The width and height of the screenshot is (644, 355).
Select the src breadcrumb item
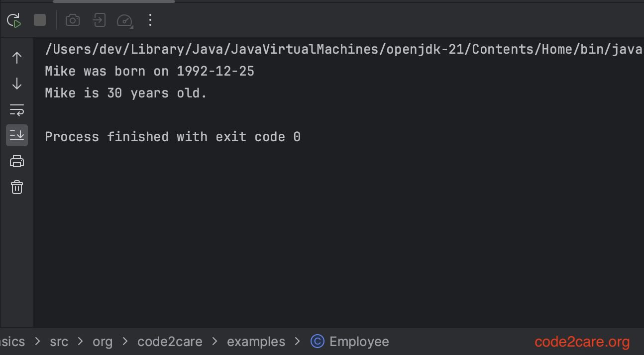pos(58,341)
